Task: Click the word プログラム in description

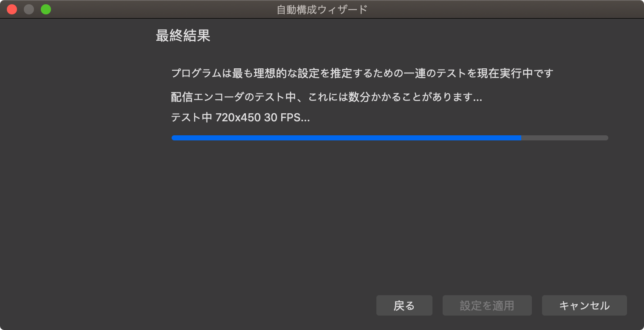Action: tap(197, 73)
